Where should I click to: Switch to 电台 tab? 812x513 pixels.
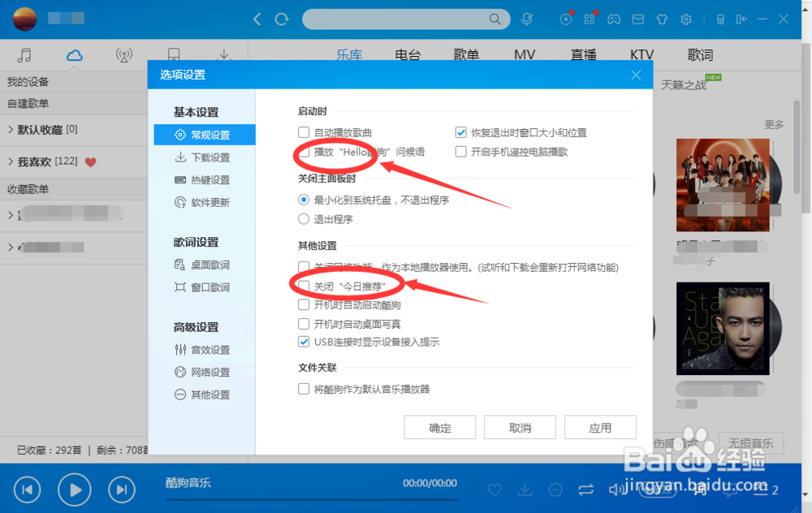click(408, 55)
